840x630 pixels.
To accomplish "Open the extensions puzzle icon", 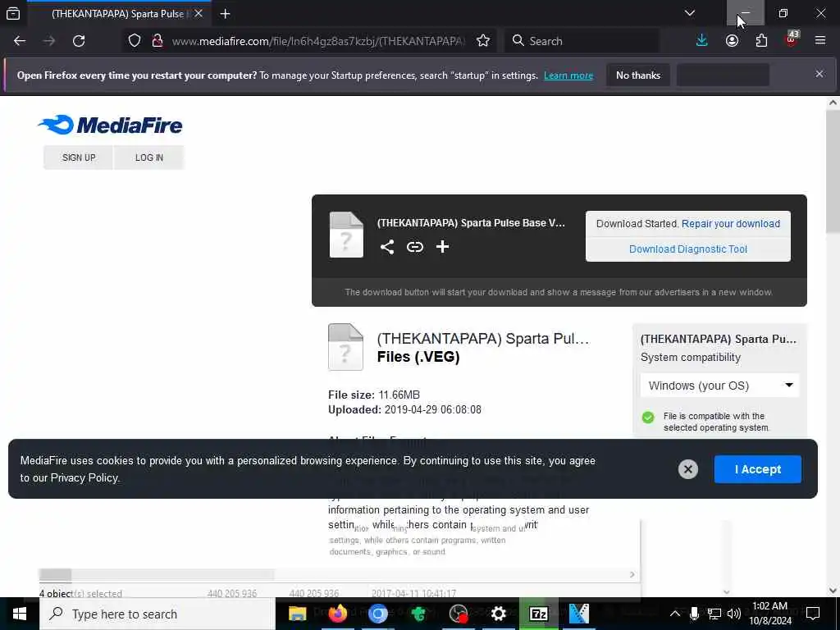I will coord(761,41).
